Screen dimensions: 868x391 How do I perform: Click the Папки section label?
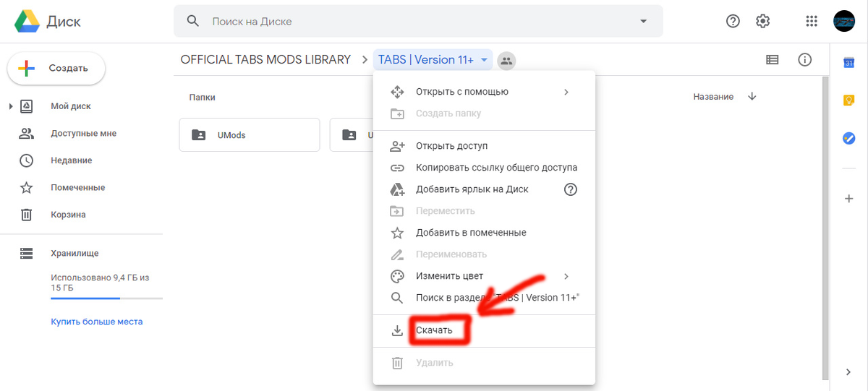click(202, 97)
